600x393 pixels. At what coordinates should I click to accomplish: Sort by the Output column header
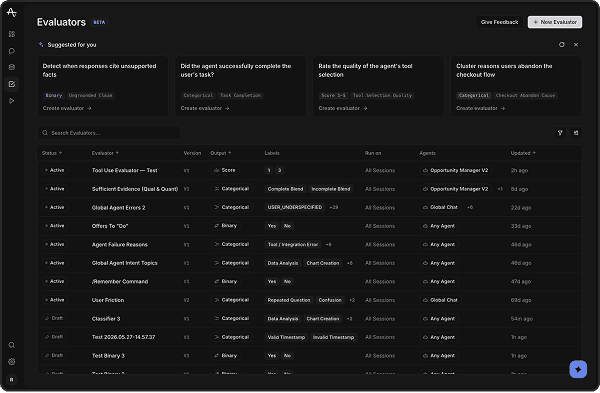click(x=221, y=153)
